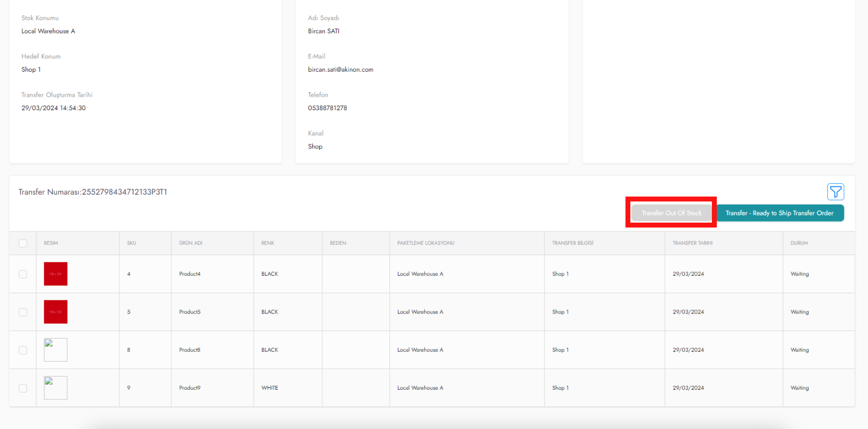Select the checkbox for Product5 row

23,312
